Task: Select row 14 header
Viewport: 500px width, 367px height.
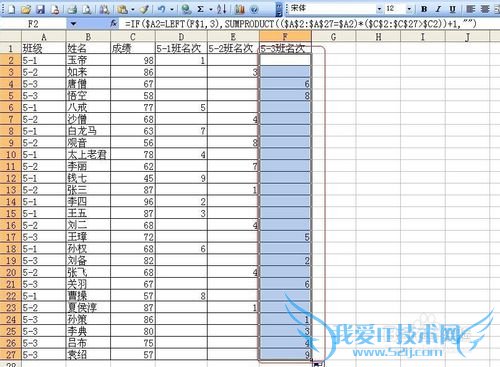Action: point(11,202)
